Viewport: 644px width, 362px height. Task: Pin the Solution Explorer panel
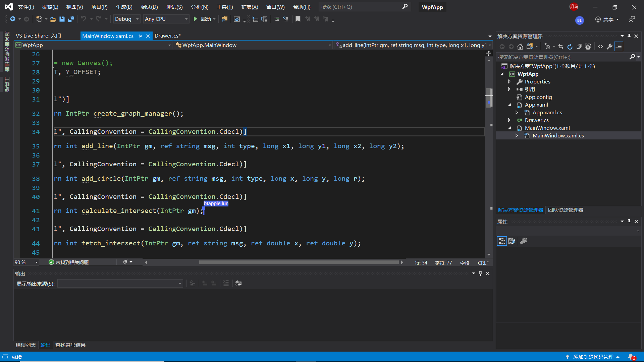coord(629,36)
